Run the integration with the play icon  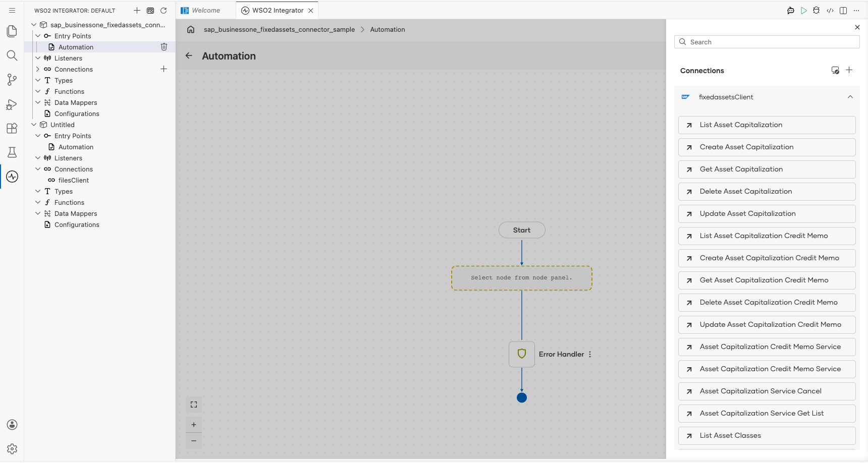804,10
